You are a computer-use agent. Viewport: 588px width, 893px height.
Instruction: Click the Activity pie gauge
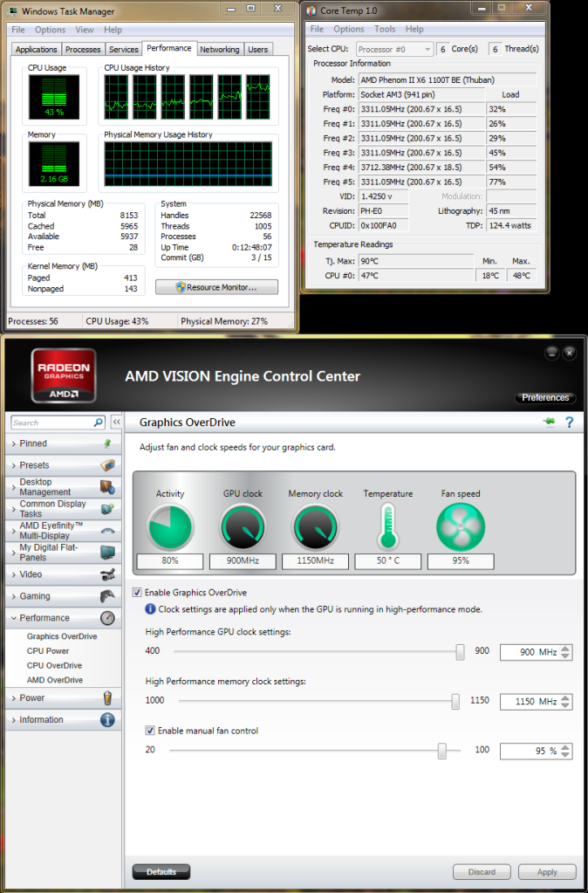click(169, 526)
